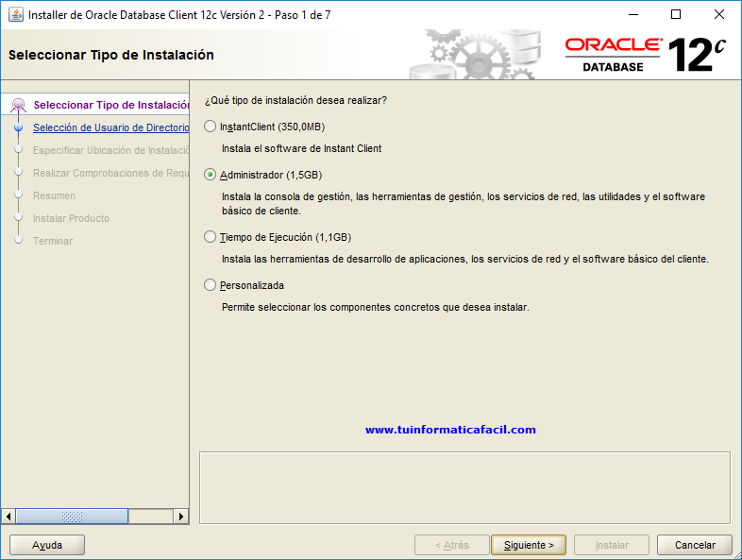This screenshot has height=560, width=742.
Task: Click the sidebar horizontal scrollbar thumb
Action: point(72,516)
